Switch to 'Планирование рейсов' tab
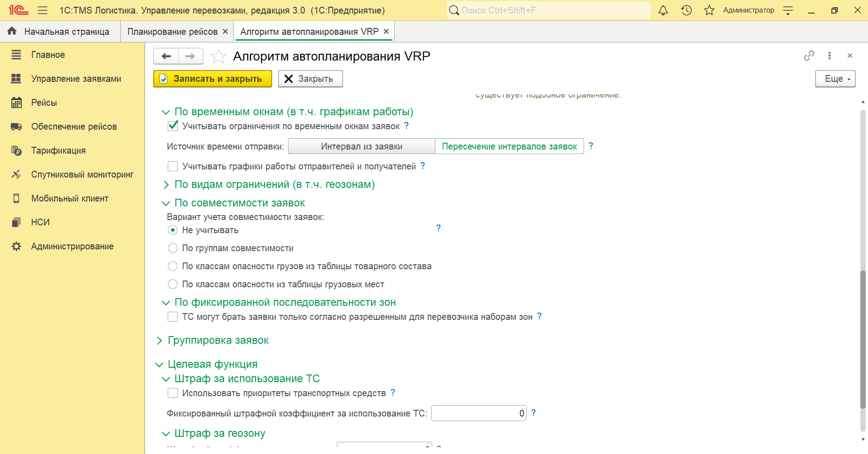 tap(172, 32)
